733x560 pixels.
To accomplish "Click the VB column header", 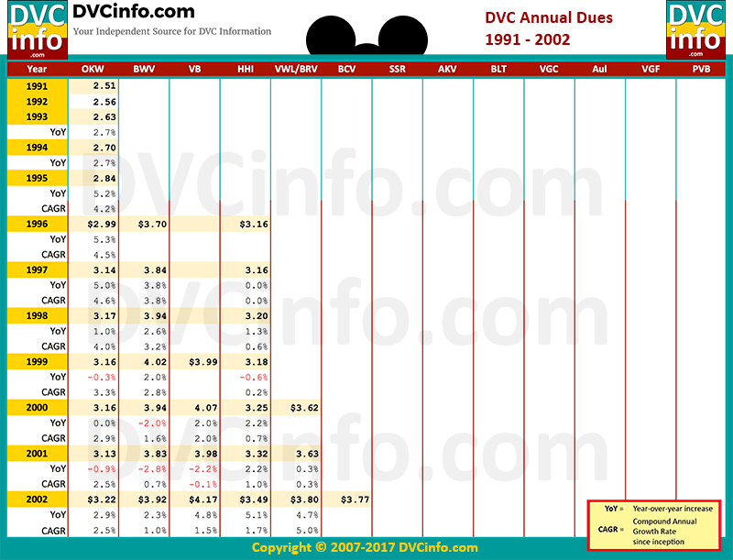I will [x=194, y=69].
